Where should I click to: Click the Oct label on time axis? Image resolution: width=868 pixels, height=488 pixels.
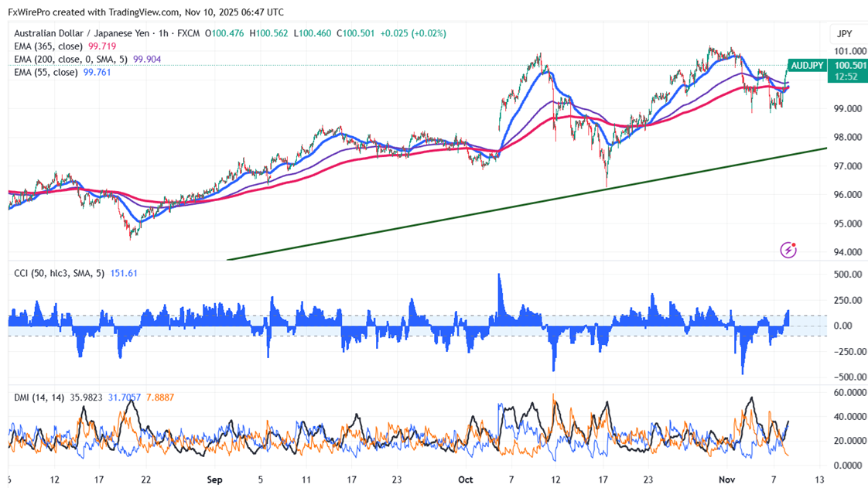(466, 479)
